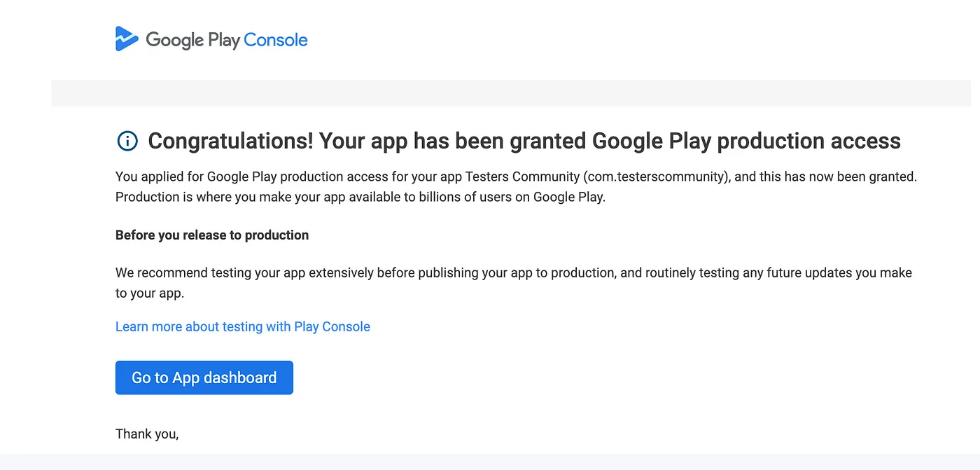Open Learn more about testing with Play Console
Screen dimensions: 980x470
(242, 326)
